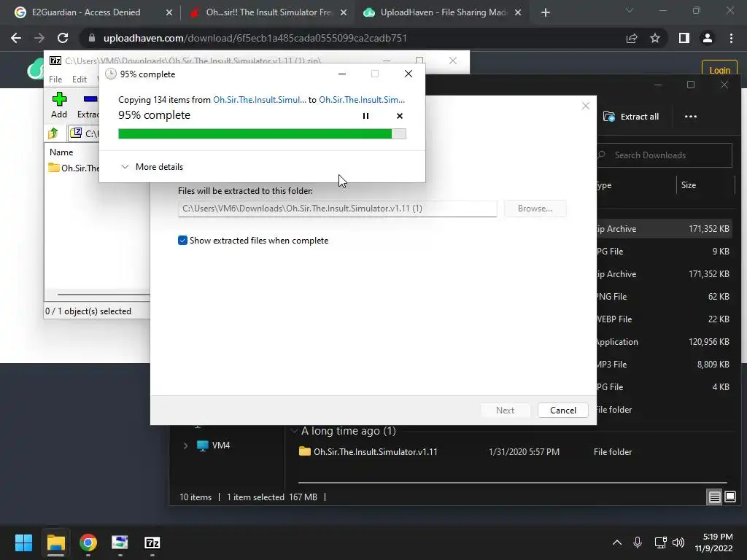
Task: Open the destination Oh.Sir.The.Insult.Sim... link
Action: [362, 99]
